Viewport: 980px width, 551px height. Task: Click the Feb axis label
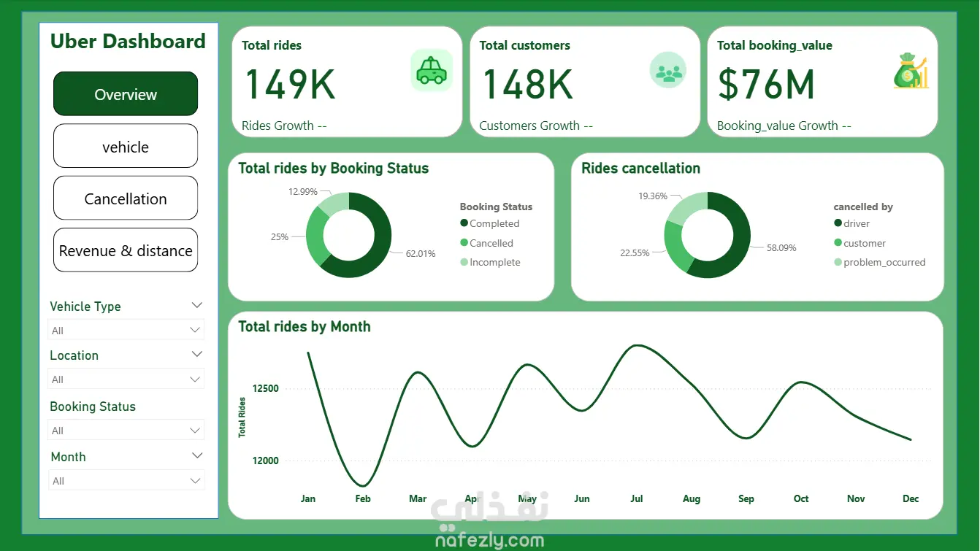point(363,498)
